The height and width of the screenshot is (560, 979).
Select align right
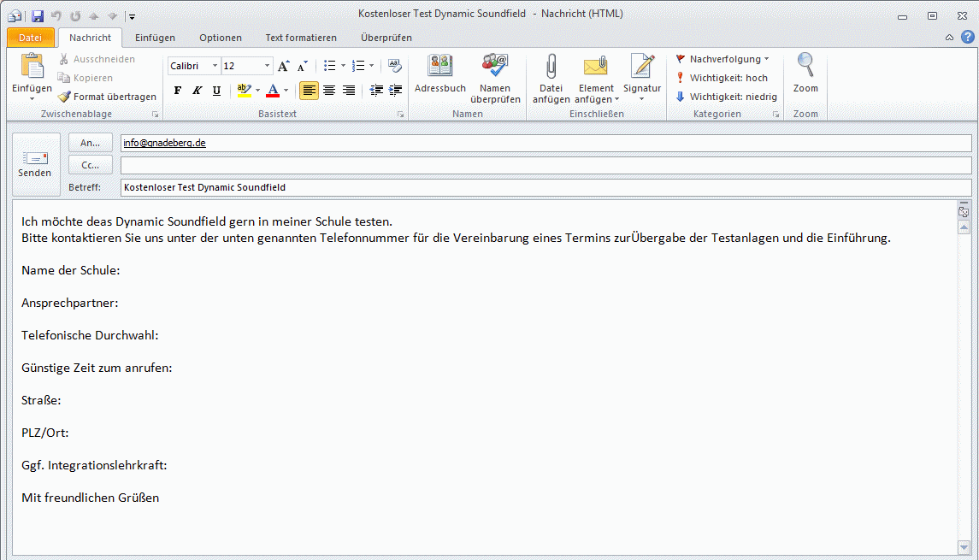click(348, 91)
